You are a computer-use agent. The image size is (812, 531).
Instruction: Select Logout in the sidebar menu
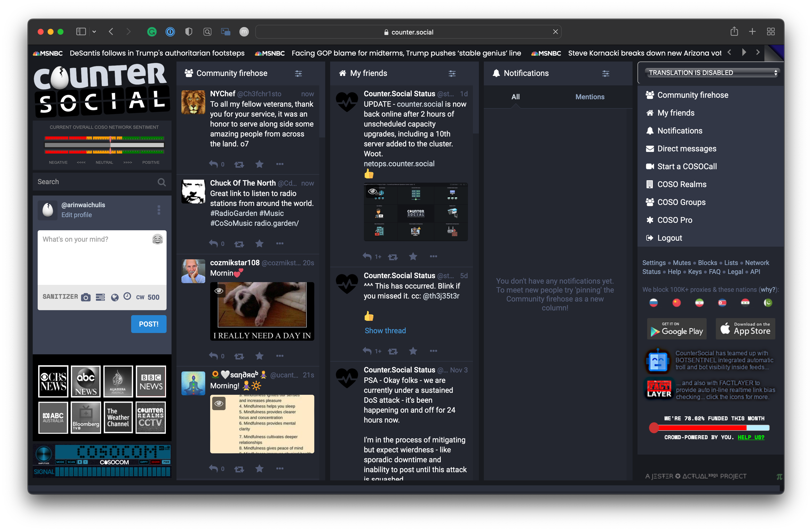pos(669,238)
